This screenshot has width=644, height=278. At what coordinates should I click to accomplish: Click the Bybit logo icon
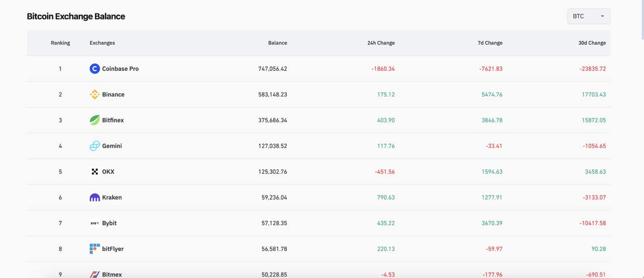tap(95, 223)
